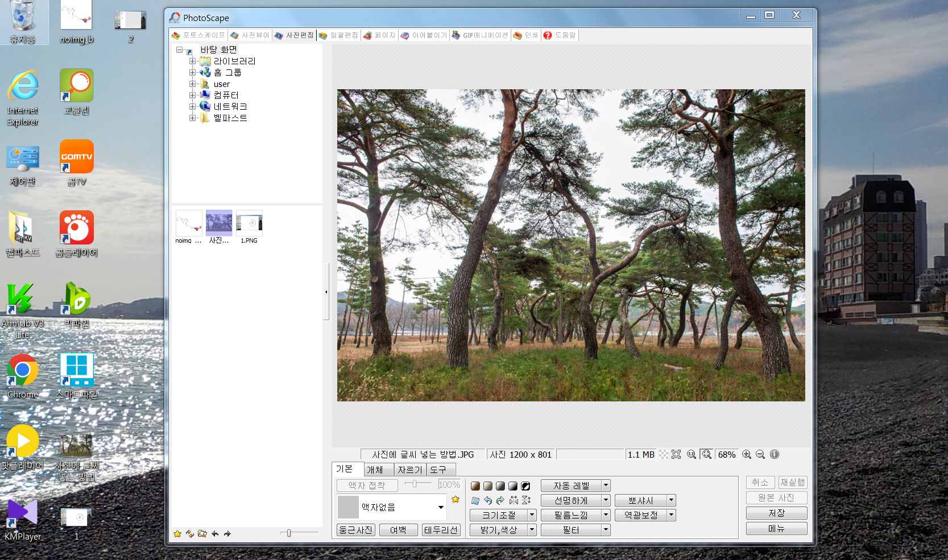Open the 역광보정 dropdown arrow

click(671, 515)
